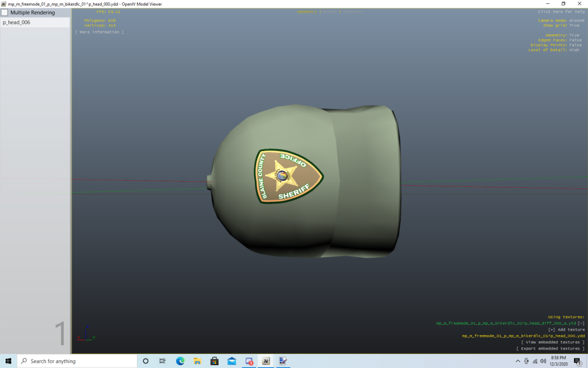
Task: Click the 'Click here for help' link
Action: click(561, 12)
